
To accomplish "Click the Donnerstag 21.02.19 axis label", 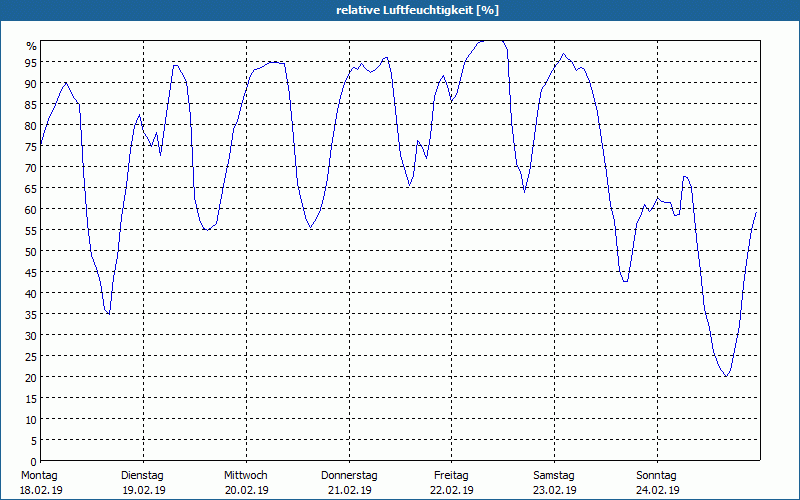I will [x=349, y=483].
